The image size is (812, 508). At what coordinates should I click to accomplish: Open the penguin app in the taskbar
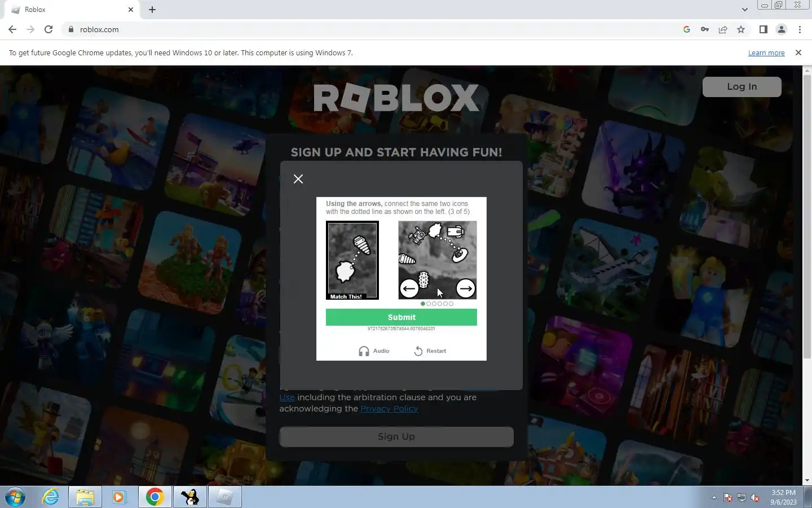click(x=190, y=497)
